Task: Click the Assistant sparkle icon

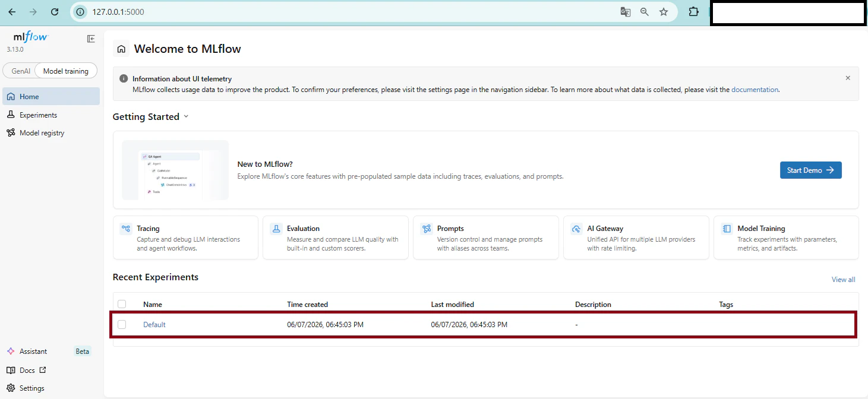Action: [x=11, y=351]
